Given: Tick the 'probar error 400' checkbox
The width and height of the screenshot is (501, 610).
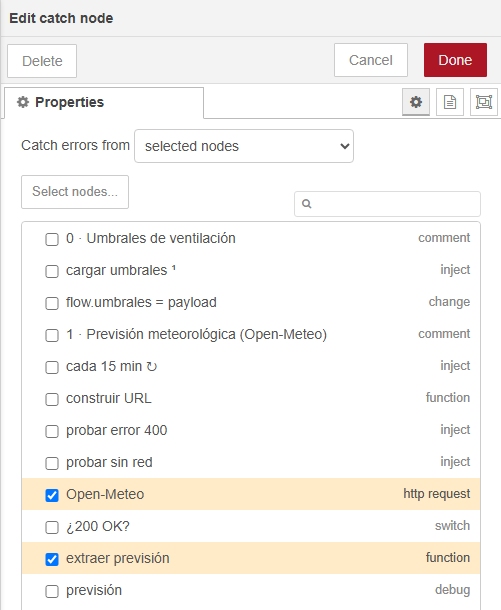Looking at the screenshot, I should [52, 431].
